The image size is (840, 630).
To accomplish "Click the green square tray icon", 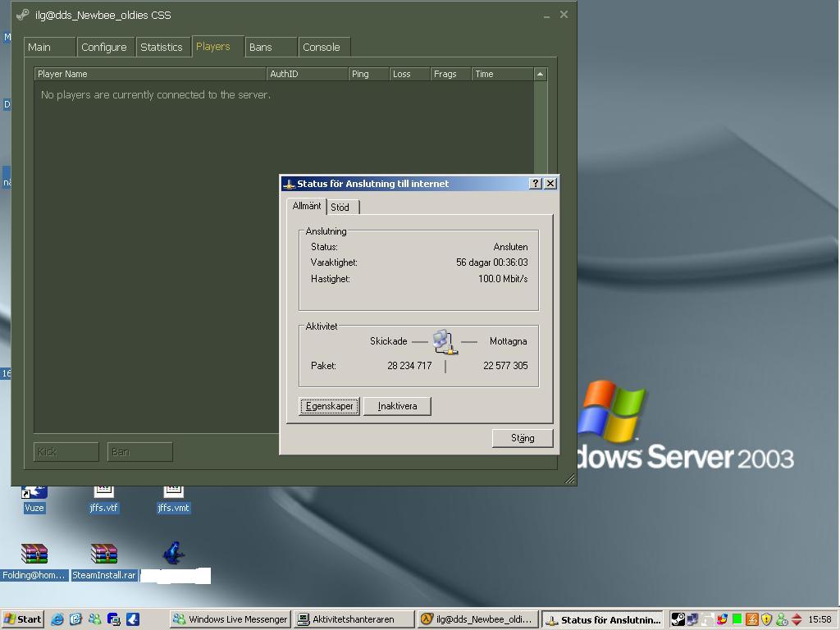I will (737, 619).
